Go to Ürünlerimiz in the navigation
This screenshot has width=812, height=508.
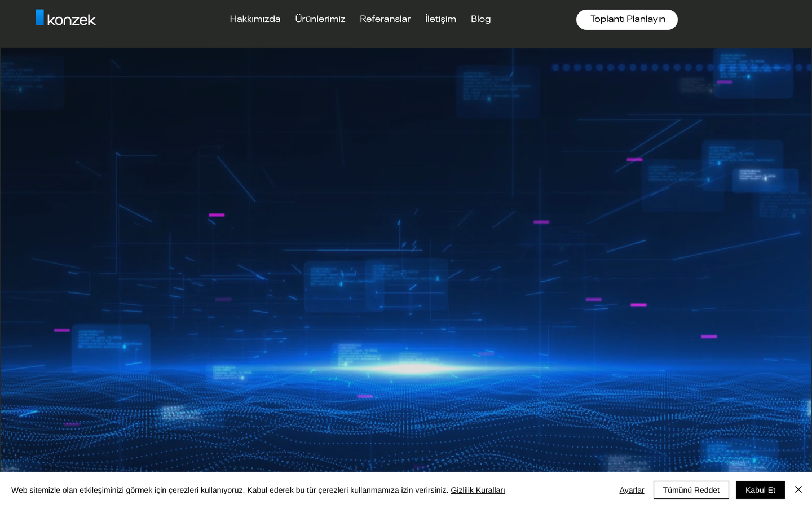[x=320, y=19]
